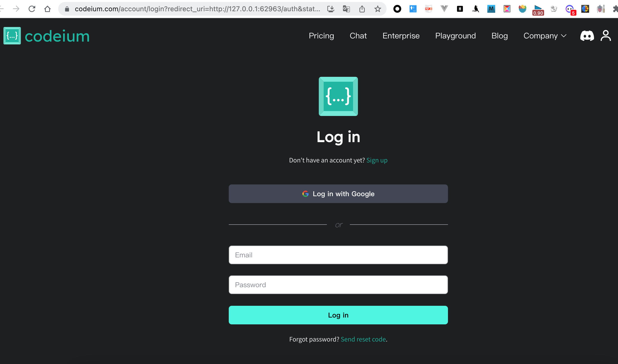Open the grey yin-yang extension icon
Image resolution: width=618 pixels, height=364 pixels.
(x=554, y=9)
